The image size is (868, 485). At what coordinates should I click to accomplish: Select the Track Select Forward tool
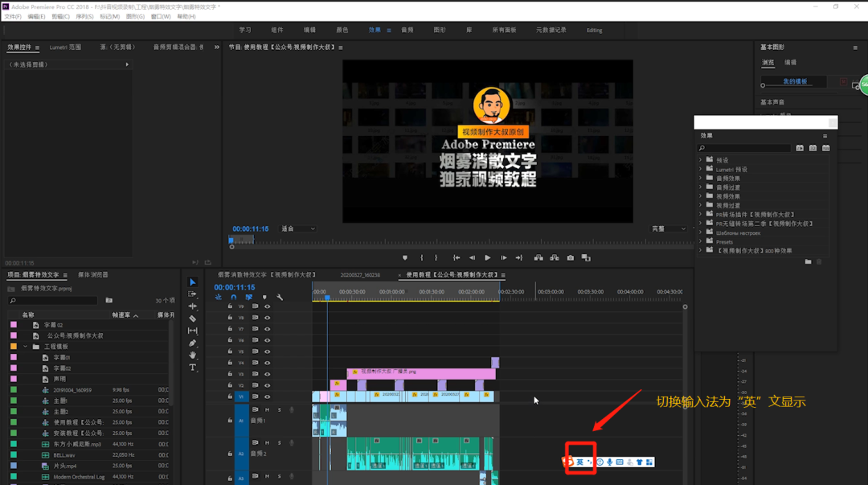(193, 294)
